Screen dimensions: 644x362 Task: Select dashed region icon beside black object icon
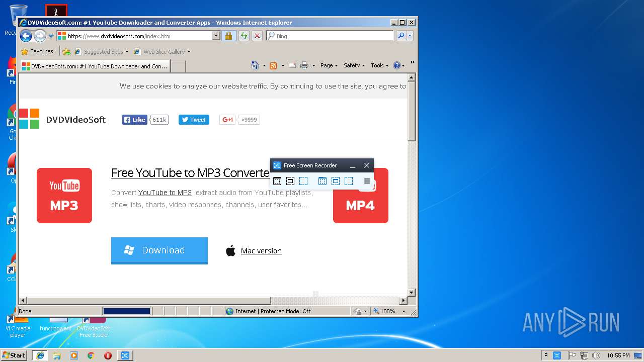tap(303, 181)
